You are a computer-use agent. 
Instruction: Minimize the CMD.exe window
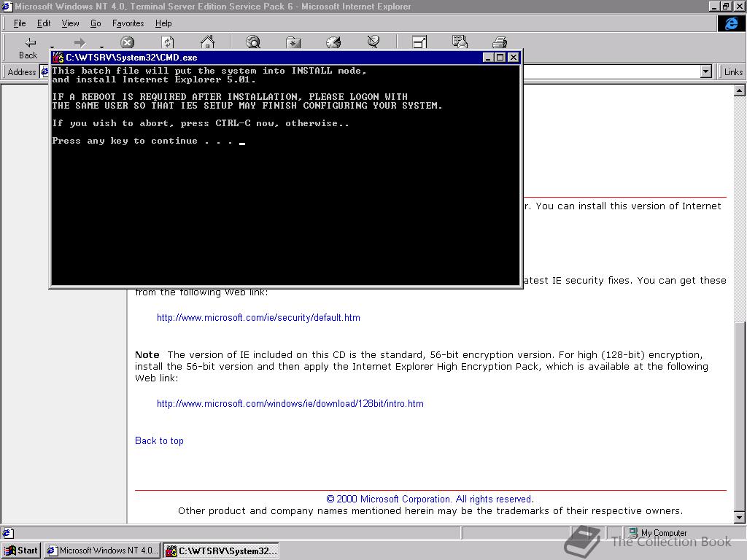488,57
